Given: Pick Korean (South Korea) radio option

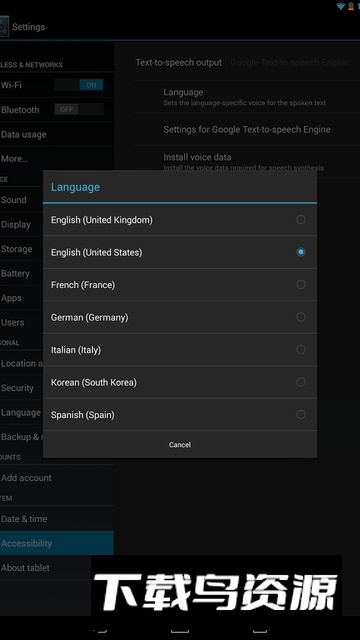Looking at the screenshot, I should 301,382.
